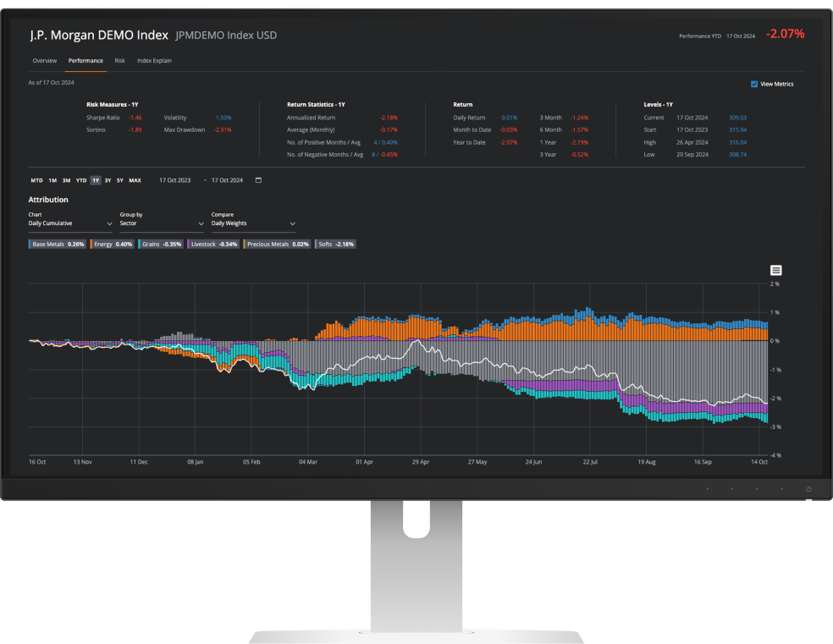Switch to the Overview tab

click(x=44, y=60)
